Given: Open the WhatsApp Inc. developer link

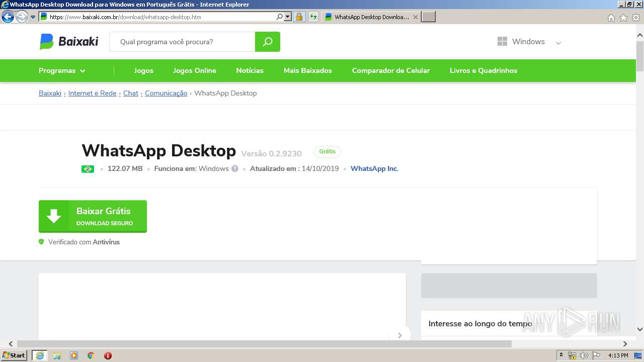Looking at the screenshot, I should (x=374, y=168).
